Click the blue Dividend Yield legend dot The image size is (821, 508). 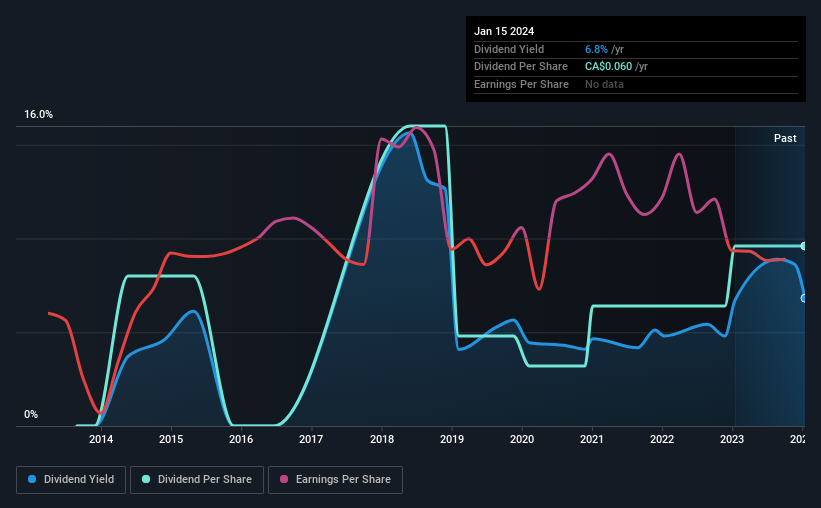click(32, 479)
